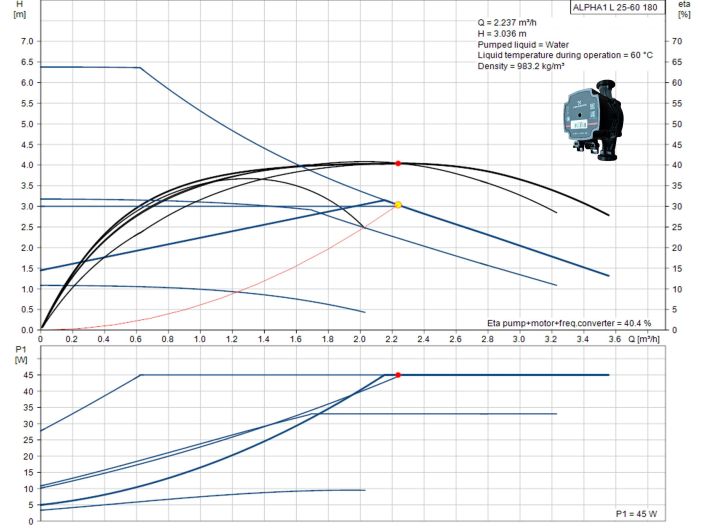704x528 pixels.
Task: Click the 45 tick on P1 axis
Action: pos(27,375)
